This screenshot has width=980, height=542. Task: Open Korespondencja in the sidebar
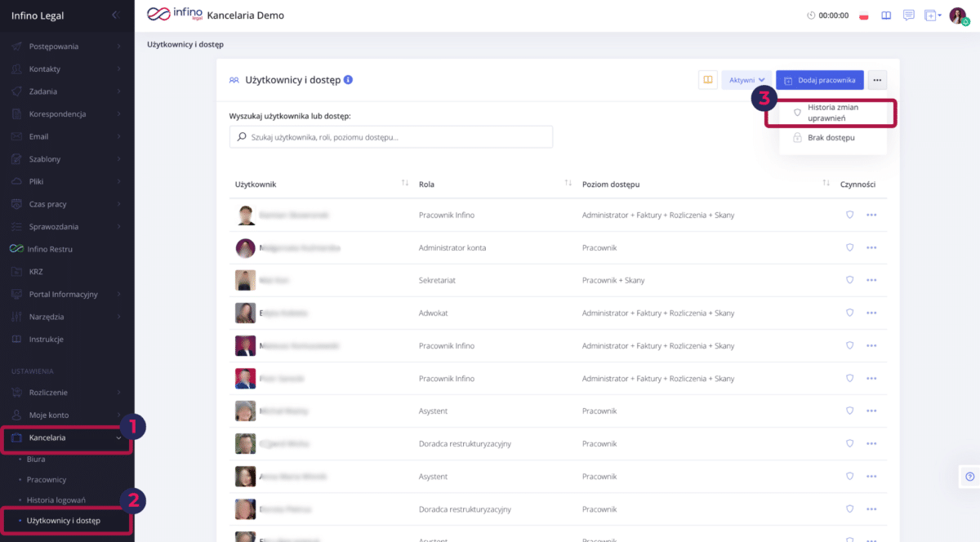tap(67, 114)
